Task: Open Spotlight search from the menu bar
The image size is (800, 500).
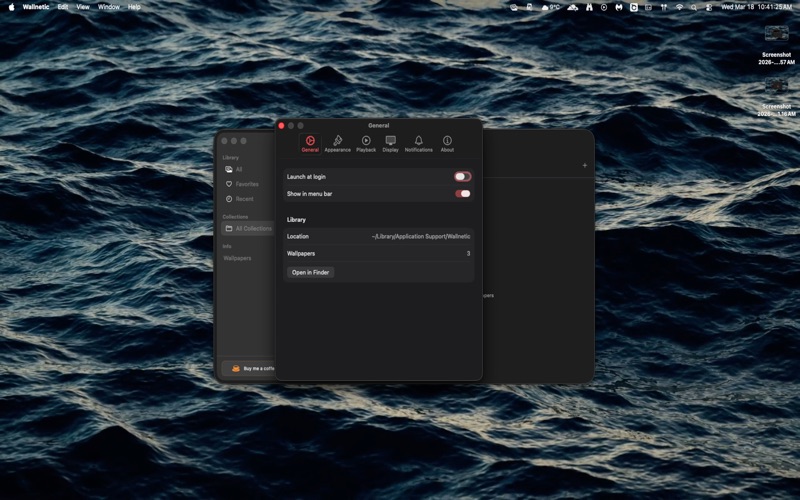Action: point(694,7)
